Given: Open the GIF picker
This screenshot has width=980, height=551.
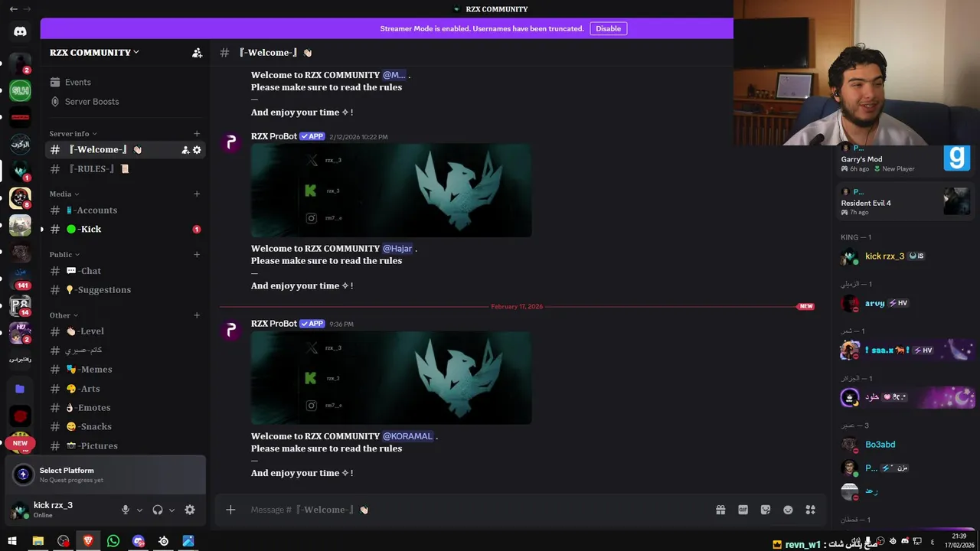Looking at the screenshot, I should [x=743, y=510].
